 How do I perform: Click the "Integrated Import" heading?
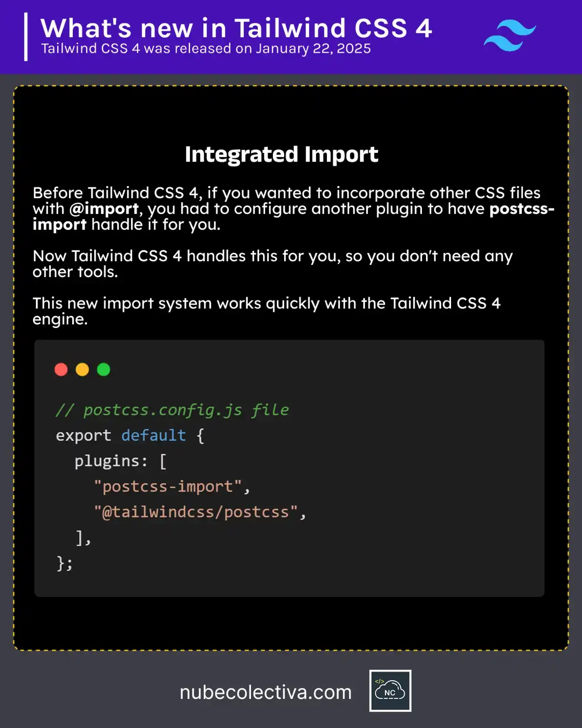click(281, 154)
